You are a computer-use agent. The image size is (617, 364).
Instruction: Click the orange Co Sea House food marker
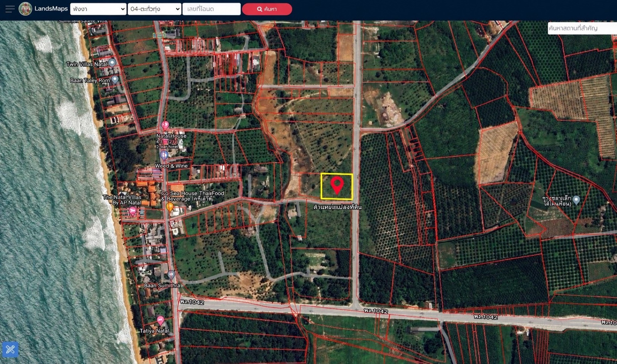(170, 207)
